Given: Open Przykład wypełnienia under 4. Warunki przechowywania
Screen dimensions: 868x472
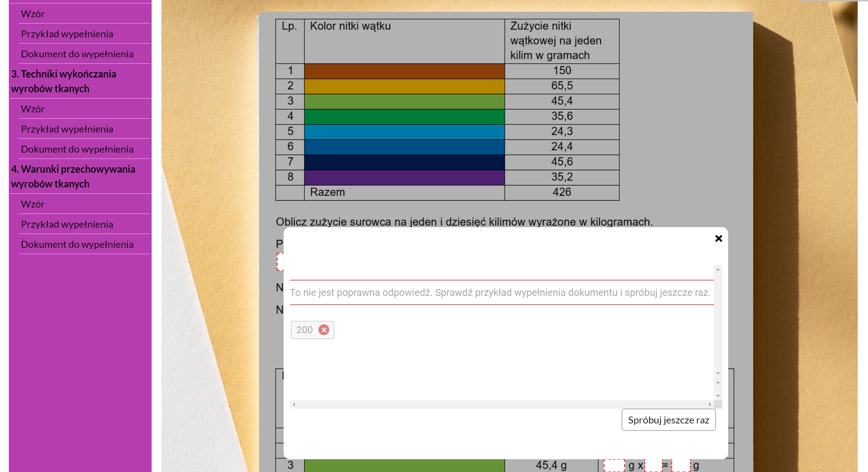Looking at the screenshot, I should 67,224.
